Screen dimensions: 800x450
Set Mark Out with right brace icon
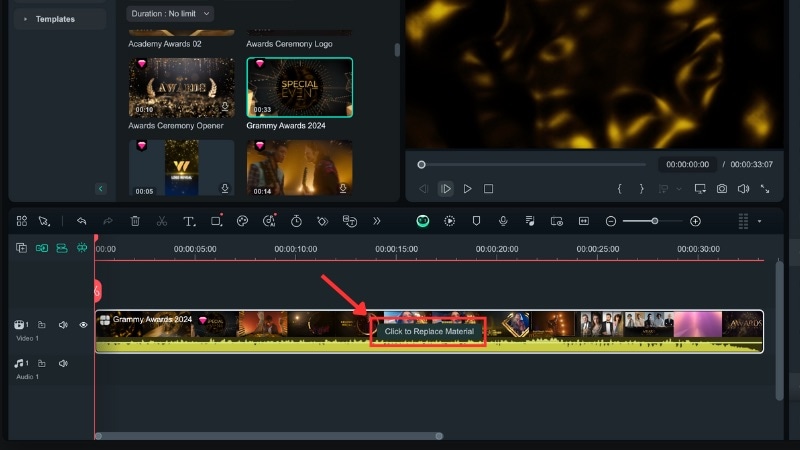[x=641, y=189]
